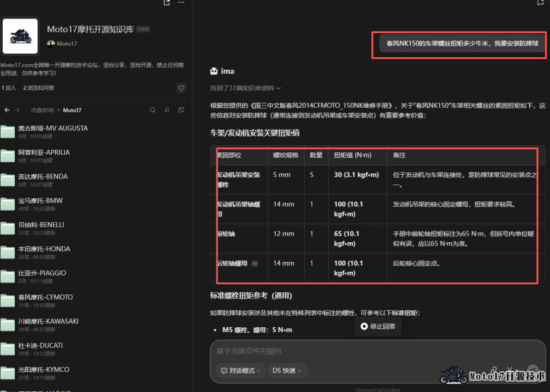The height and width of the screenshot is (392, 550).
Task: Select the Moto17 breadcrumb item
Action: [x=72, y=110]
